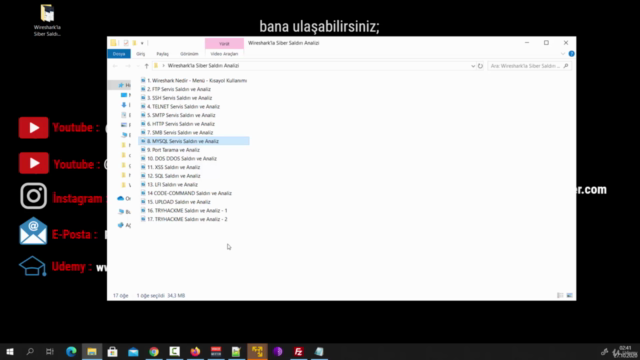Click highlighted 8. MYSQL Servis Saldırı ve Analiz

[x=194, y=141]
